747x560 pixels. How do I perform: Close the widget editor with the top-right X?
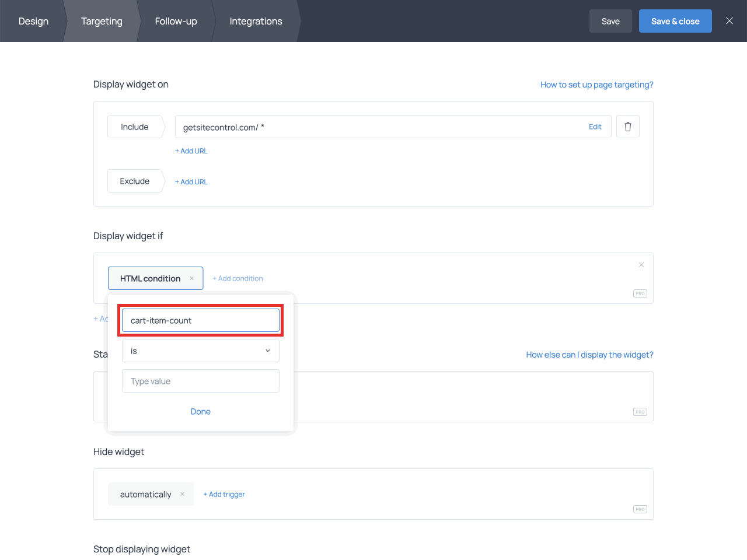(729, 20)
